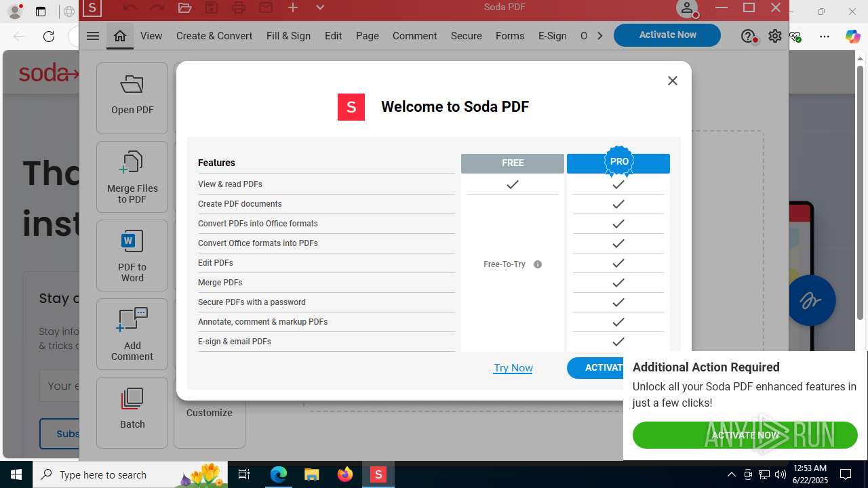Screen dimensions: 868x488
Task: Click the 'Secure PDFs with a password' feature row
Action: click(326, 302)
